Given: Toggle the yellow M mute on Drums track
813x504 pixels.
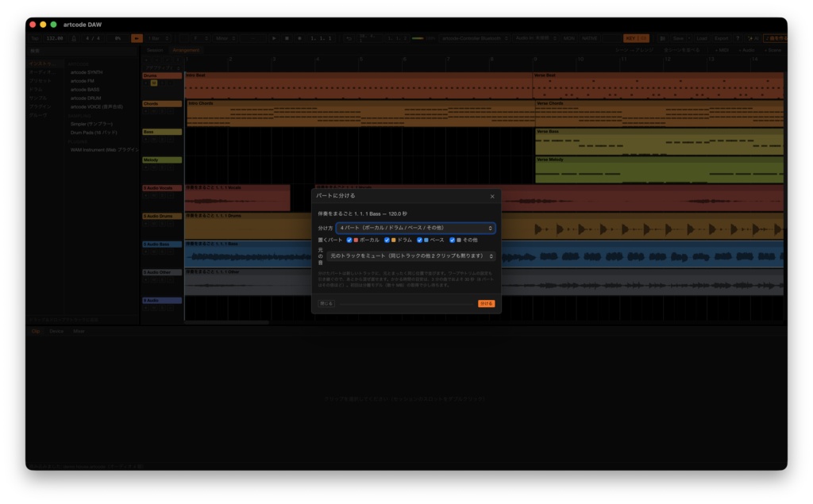Looking at the screenshot, I should point(153,83).
